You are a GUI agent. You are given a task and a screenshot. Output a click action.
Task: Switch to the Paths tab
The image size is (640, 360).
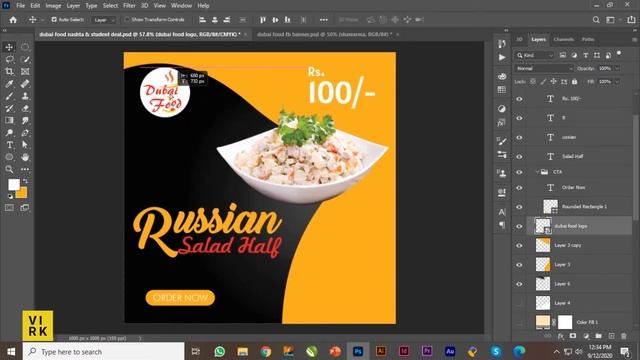[x=588, y=39]
